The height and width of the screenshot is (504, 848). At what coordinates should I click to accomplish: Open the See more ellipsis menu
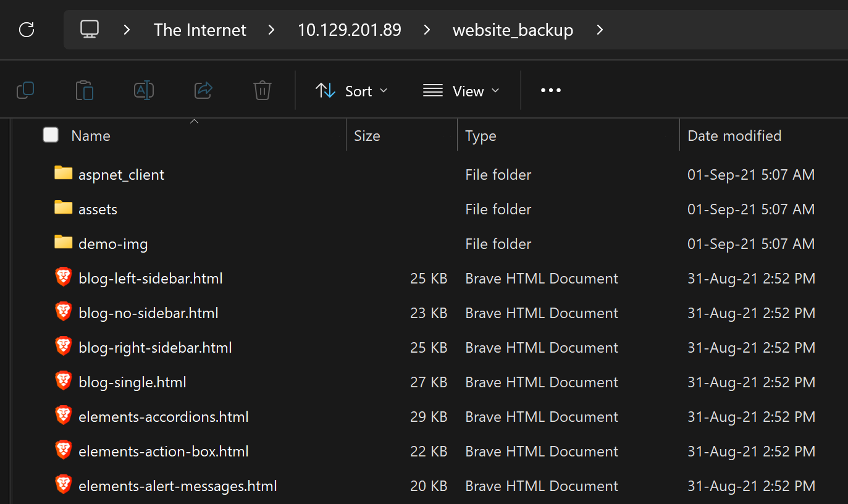pos(551,90)
